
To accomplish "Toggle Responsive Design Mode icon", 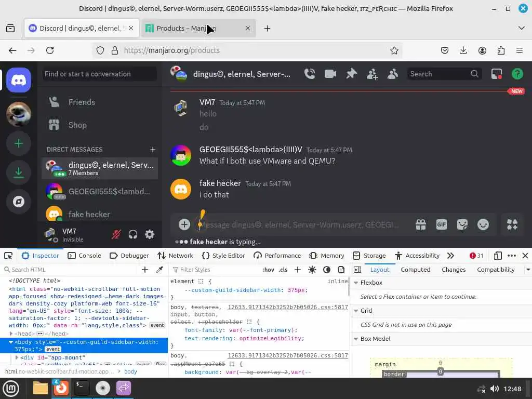I will (x=498, y=256).
